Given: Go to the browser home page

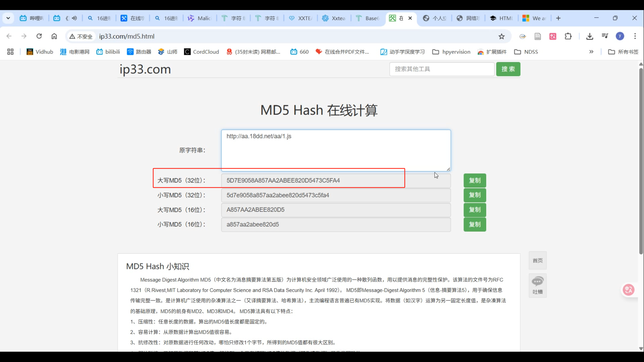Looking at the screenshot, I should (54, 36).
